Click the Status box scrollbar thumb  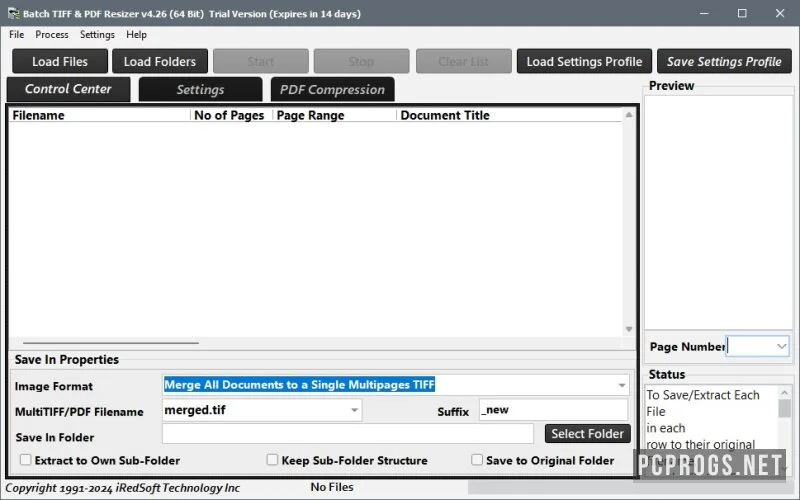(x=785, y=408)
